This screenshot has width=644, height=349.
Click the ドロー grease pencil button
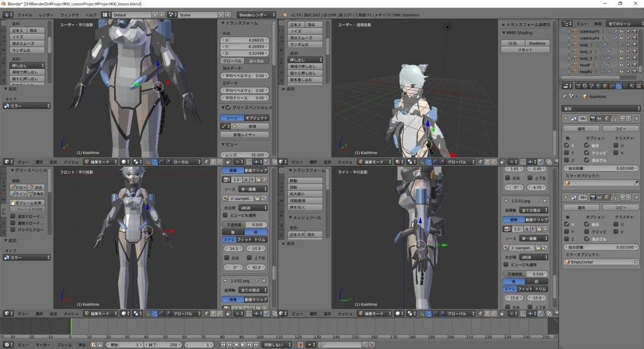point(19,187)
